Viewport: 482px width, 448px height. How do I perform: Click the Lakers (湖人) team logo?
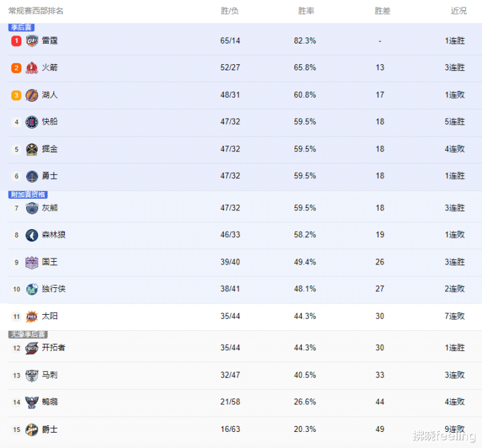[32, 95]
